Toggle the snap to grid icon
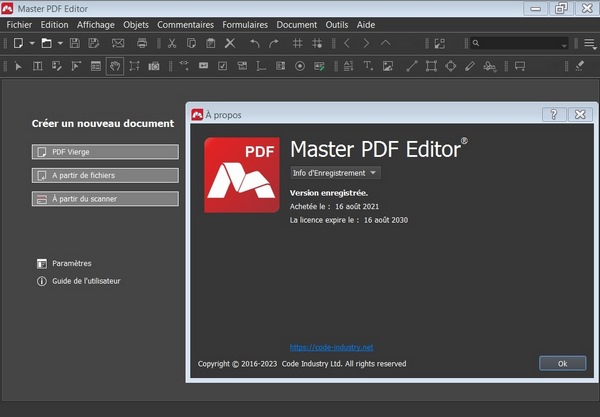Viewport: 600px width, 417px height. (317, 43)
